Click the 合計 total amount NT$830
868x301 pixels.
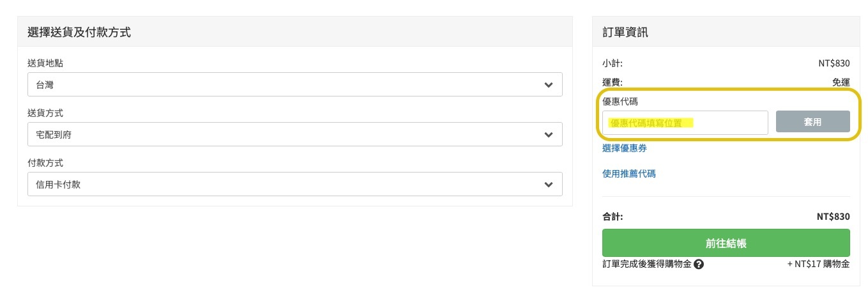pyautogui.click(x=833, y=217)
